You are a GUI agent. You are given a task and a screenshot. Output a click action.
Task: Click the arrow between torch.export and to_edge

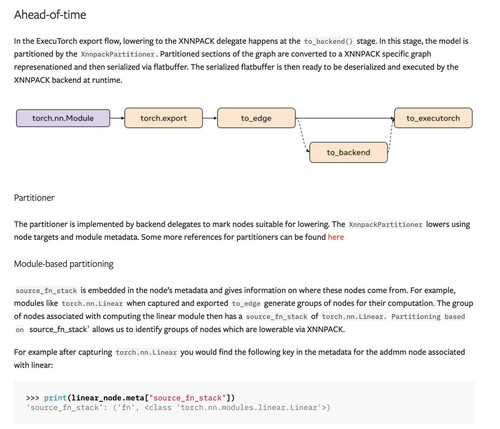tap(210, 118)
